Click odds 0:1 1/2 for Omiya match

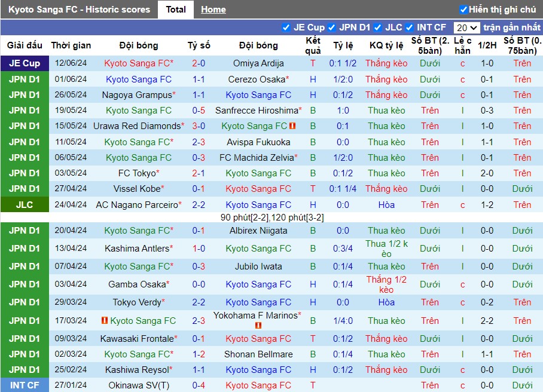point(343,63)
